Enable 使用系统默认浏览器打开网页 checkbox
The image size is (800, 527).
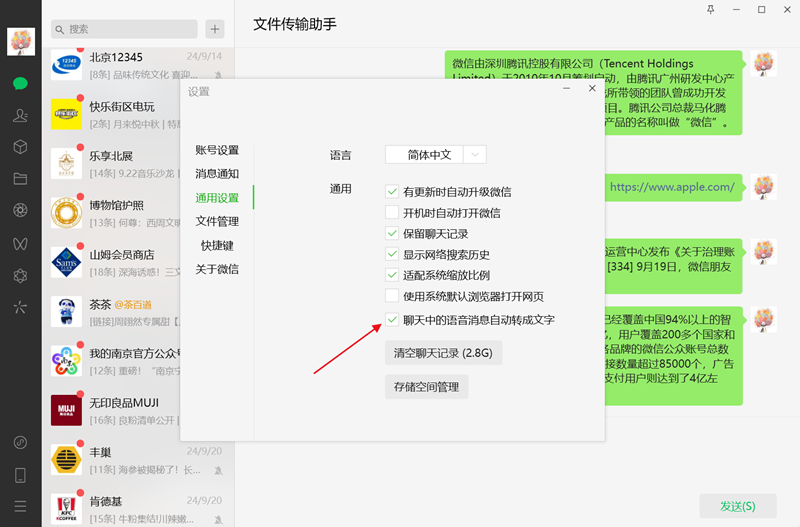[x=392, y=296]
